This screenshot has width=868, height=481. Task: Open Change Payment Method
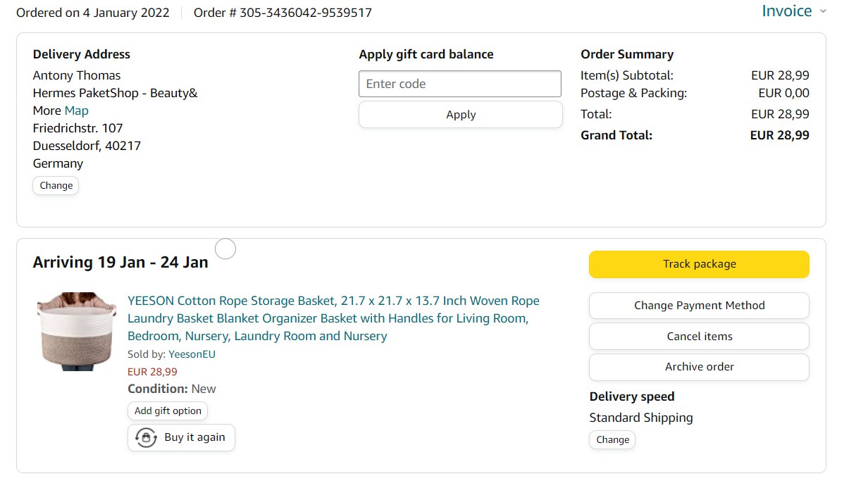(699, 306)
